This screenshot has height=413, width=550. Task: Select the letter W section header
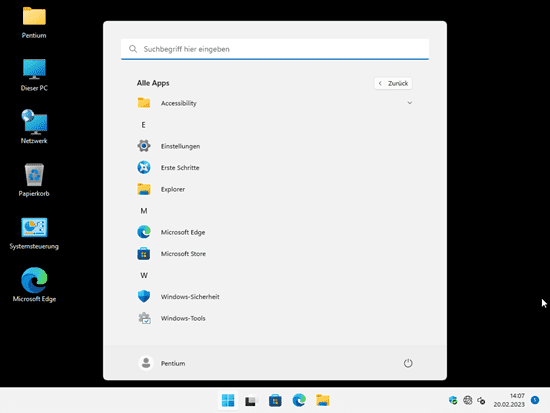[x=144, y=275]
